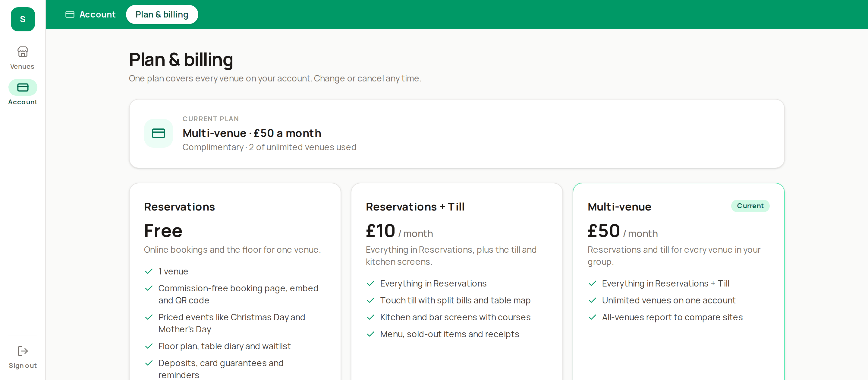Screen dimensions: 868x380
Task: Select the Account card icon in sidebar
Action: pyautogui.click(x=23, y=88)
